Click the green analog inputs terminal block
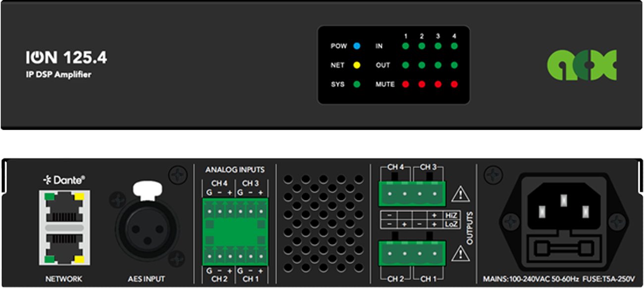Image resolution: width=644 pixels, height=288 pixels. (x=235, y=230)
